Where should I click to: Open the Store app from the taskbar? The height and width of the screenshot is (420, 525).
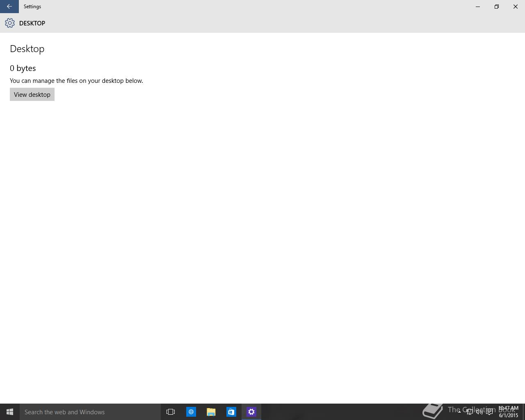point(231,412)
